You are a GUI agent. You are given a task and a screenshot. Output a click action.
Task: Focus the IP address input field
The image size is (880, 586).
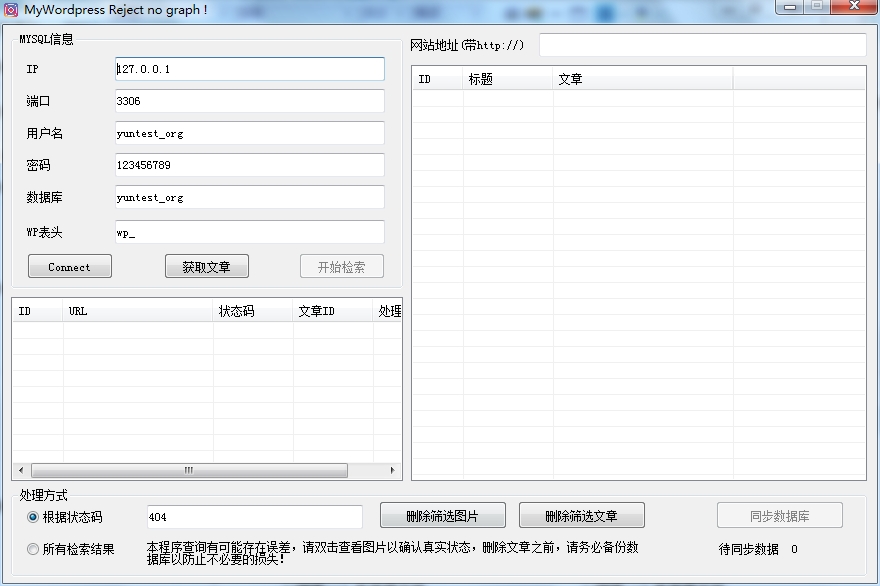pyautogui.click(x=250, y=69)
